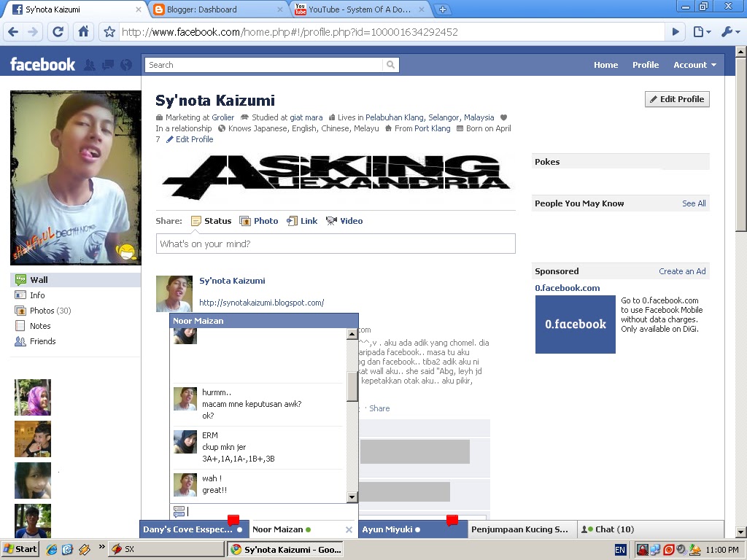Click Create an Ad link
Viewport: 747px width, 560px height.
point(682,271)
